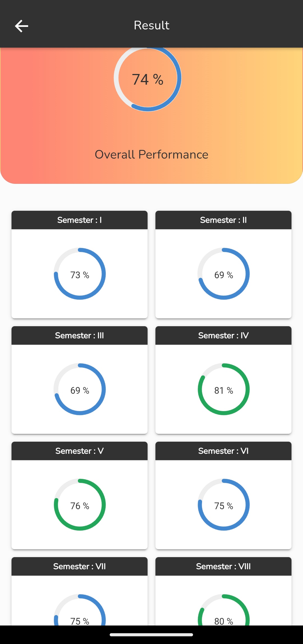
Task: Click the Result page title
Action: coord(151,26)
